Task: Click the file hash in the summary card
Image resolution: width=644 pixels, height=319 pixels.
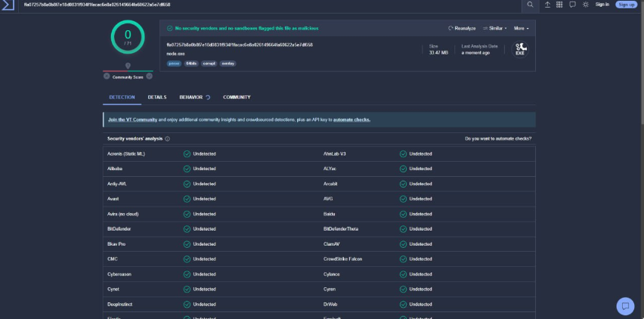Action: click(x=240, y=45)
